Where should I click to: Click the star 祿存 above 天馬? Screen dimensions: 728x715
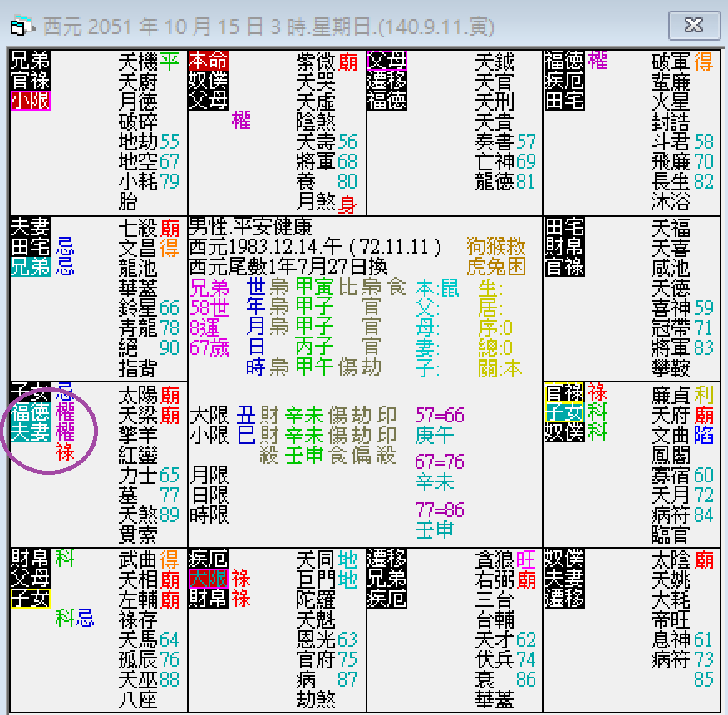click(138, 619)
